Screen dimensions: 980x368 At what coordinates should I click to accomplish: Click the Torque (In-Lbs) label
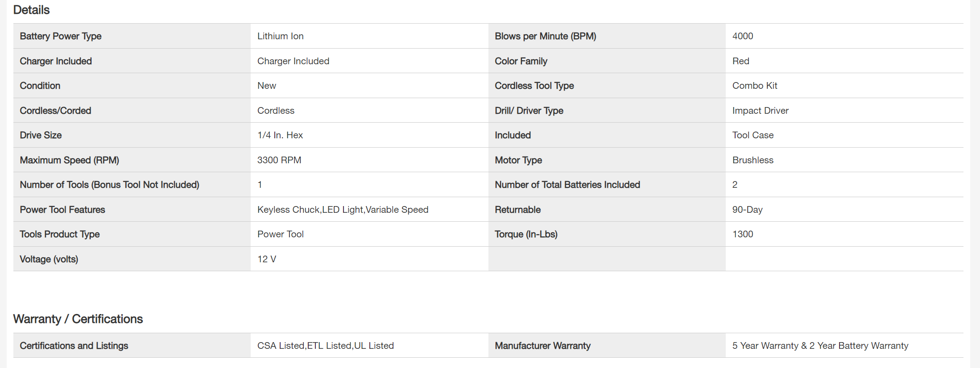[526, 234]
